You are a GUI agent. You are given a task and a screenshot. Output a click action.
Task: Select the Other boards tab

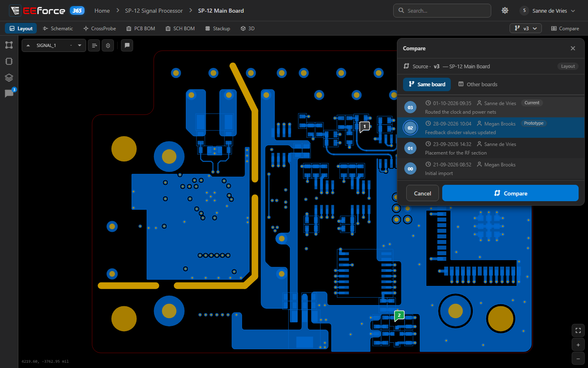pyautogui.click(x=478, y=84)
